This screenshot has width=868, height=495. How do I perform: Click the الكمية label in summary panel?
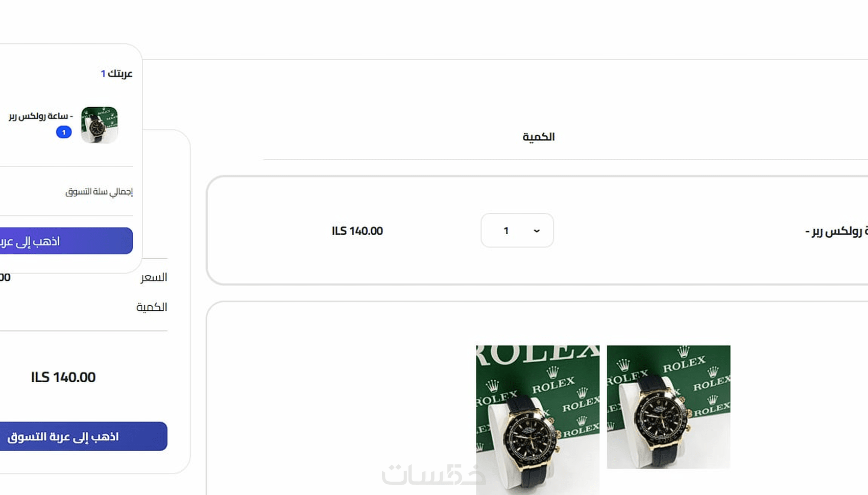(152, 307)
